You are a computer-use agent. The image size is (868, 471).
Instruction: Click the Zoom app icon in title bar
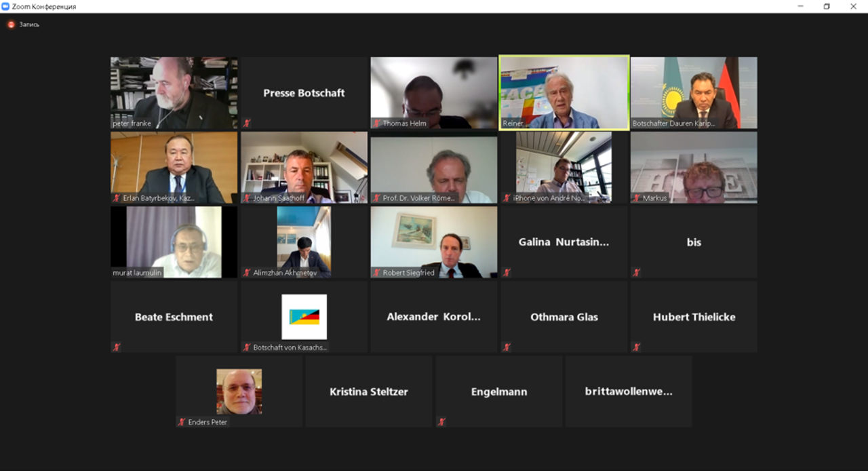5,6
